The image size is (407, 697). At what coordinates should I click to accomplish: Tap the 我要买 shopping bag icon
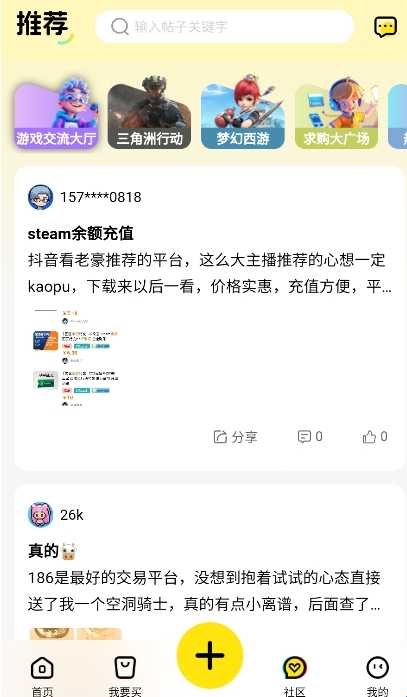point(125,668)
